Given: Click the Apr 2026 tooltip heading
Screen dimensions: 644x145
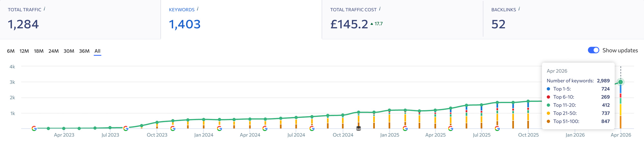Looking at the screenshot, I should tap(557, 71).
